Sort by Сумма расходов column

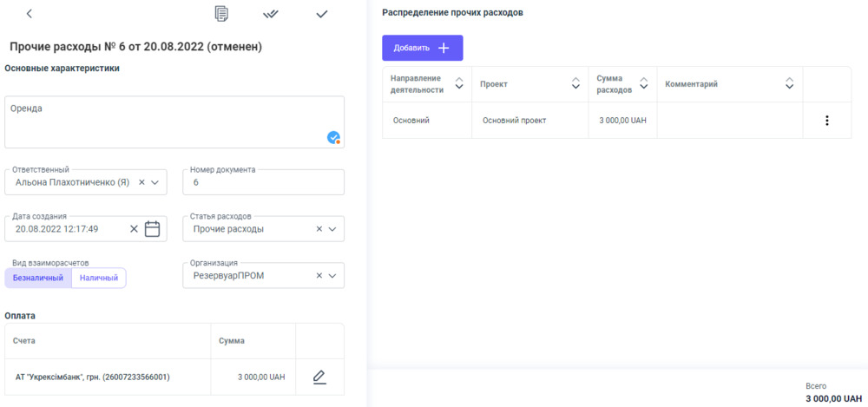[643, 84]
